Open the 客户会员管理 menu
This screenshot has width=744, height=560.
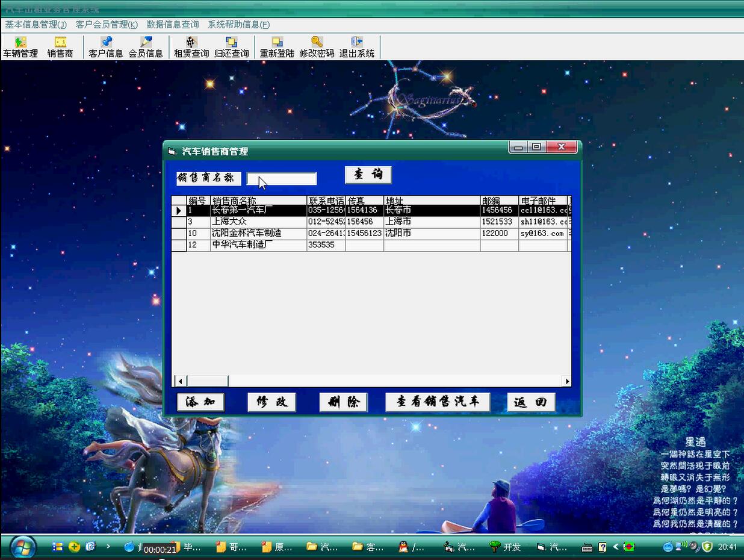[107, 25]
